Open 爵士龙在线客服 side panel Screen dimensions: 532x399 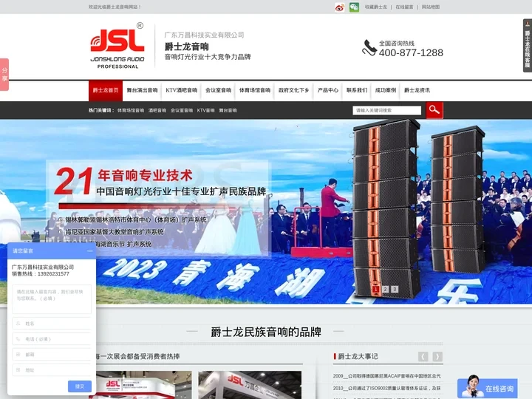(528, 46)
